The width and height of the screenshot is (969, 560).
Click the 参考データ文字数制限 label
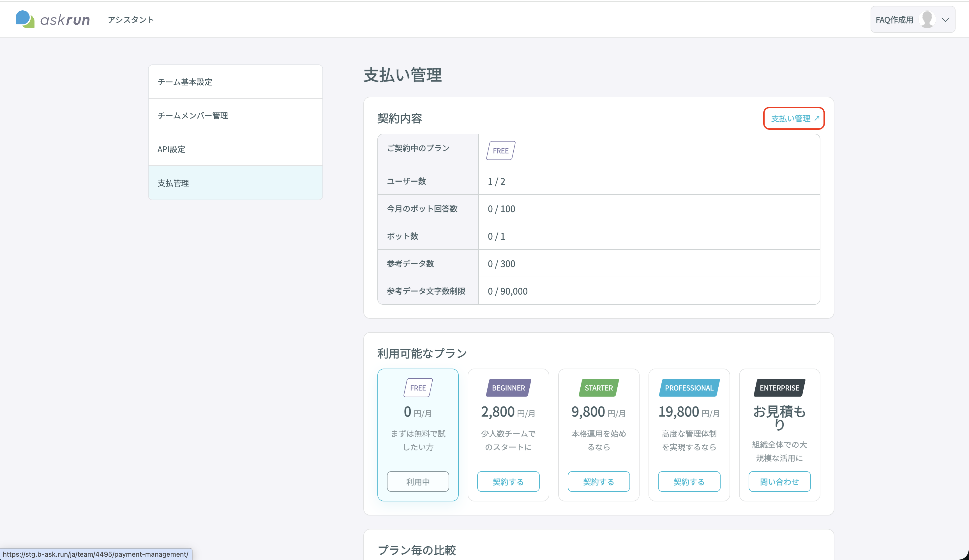click(x=426, y=291)
